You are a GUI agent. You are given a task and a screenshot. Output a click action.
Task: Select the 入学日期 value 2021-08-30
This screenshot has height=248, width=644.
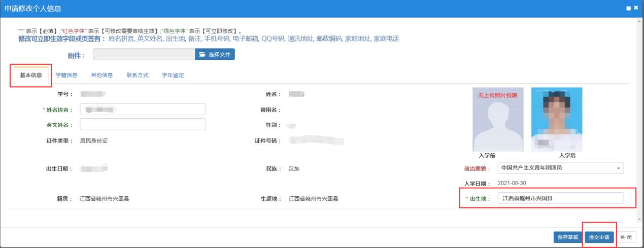511,183
